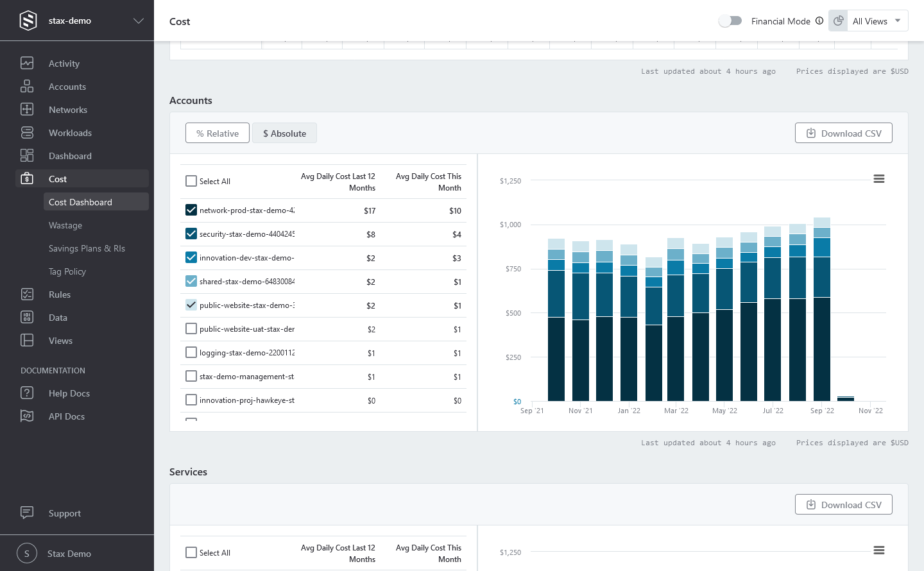Open Tag Policy submenu item
Viewport: 924px width, 571px height.
click(x=67, y=271)
